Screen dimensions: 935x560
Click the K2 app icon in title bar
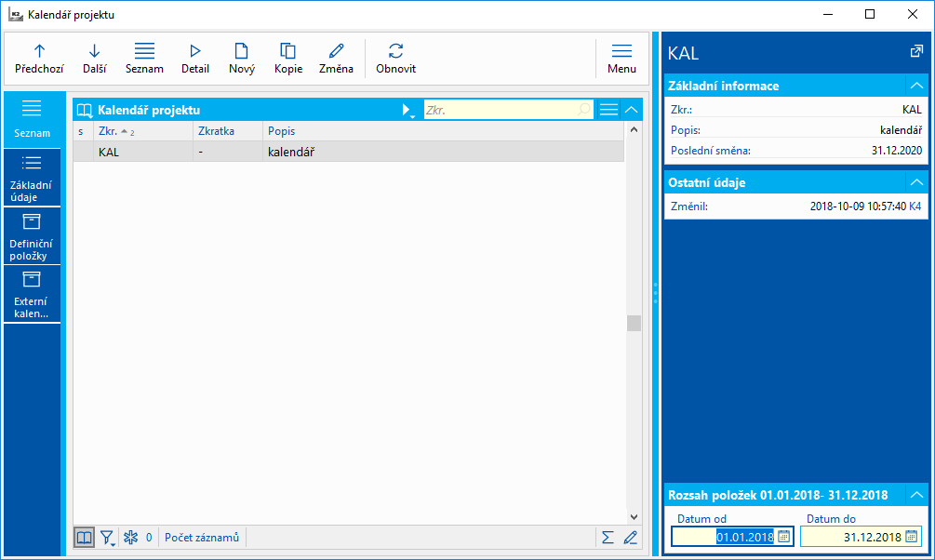16,14
